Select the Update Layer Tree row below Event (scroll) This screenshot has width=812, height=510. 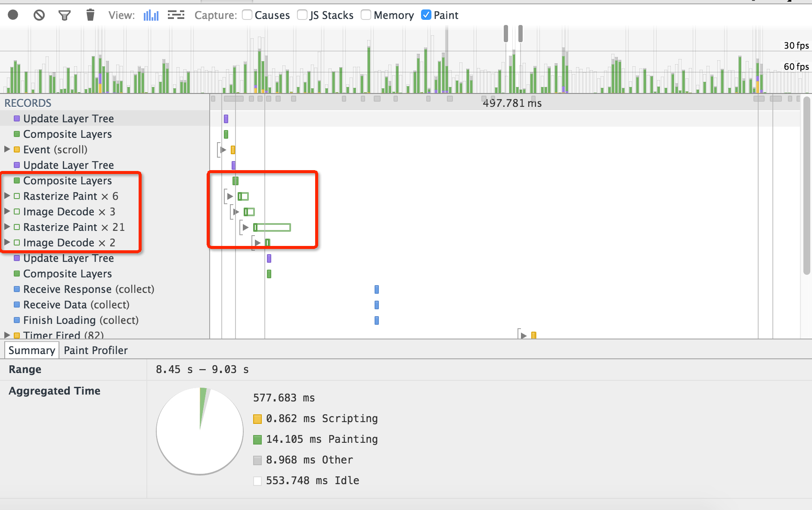105,165
